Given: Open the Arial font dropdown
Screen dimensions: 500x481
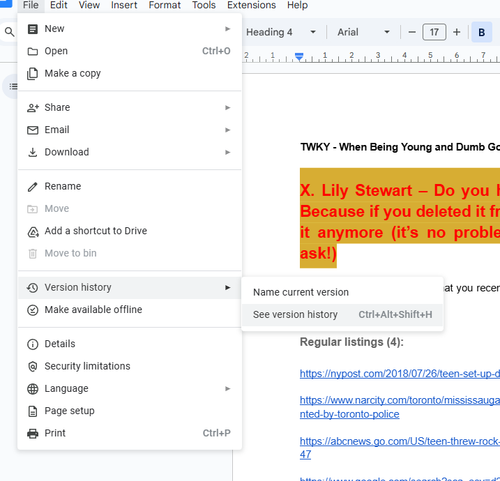Looking at the screenshot, I should (x=363, y=32).
